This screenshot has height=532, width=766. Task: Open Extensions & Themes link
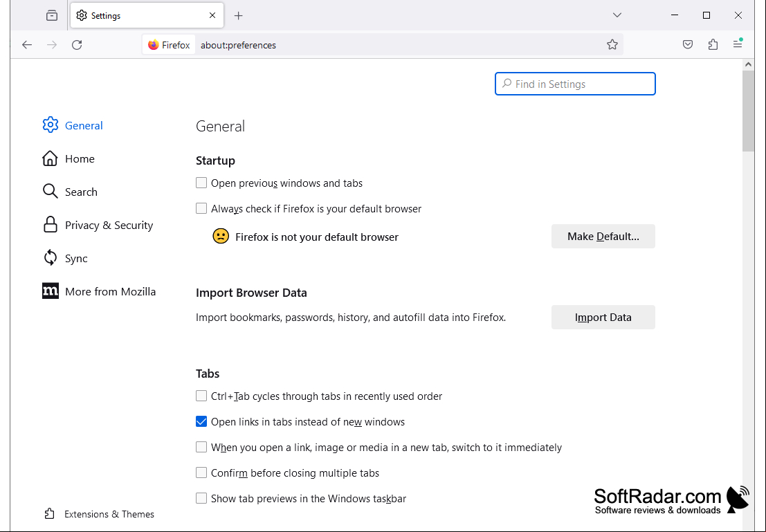(x=99, y=514)
